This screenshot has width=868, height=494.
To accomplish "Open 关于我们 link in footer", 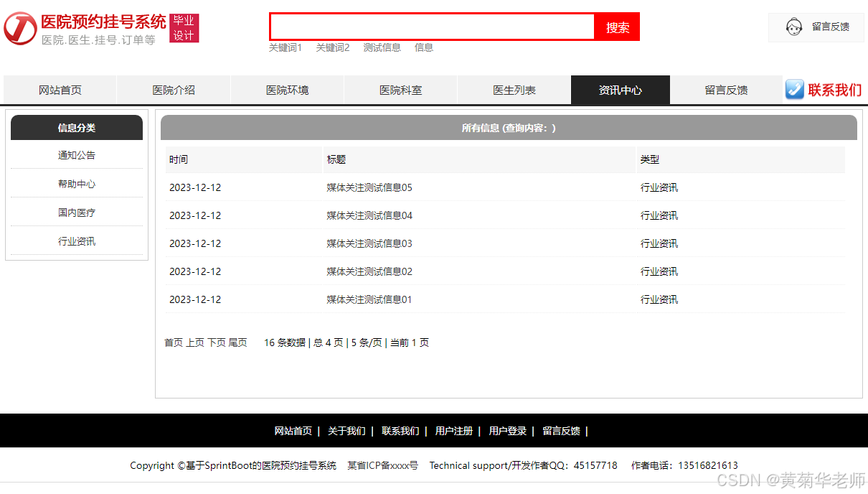I will click(x=346, y=431).
